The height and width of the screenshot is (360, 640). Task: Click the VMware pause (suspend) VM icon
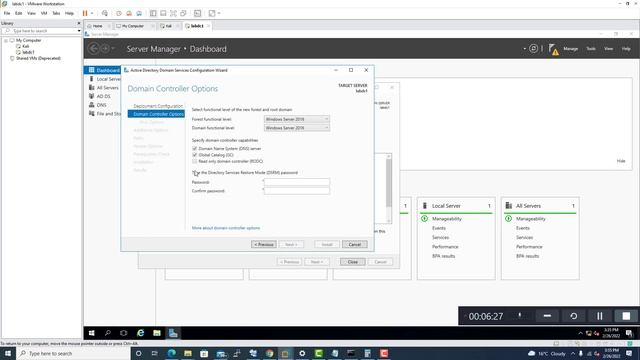(x=85, y=13)
